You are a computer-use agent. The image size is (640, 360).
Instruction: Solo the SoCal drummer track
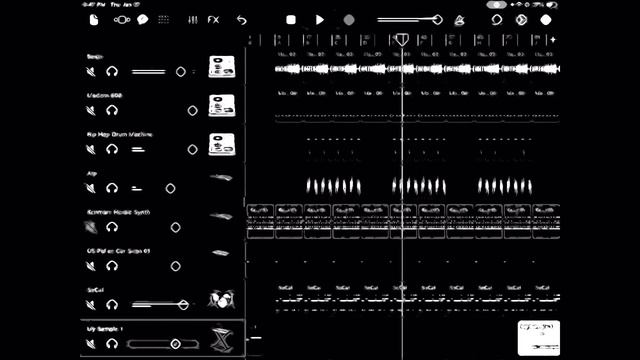(112, 304)
